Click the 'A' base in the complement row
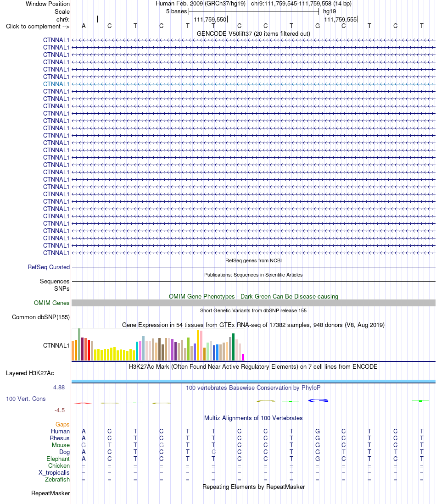Viewport: 436px width, 504px height. [x=84, y=26]
